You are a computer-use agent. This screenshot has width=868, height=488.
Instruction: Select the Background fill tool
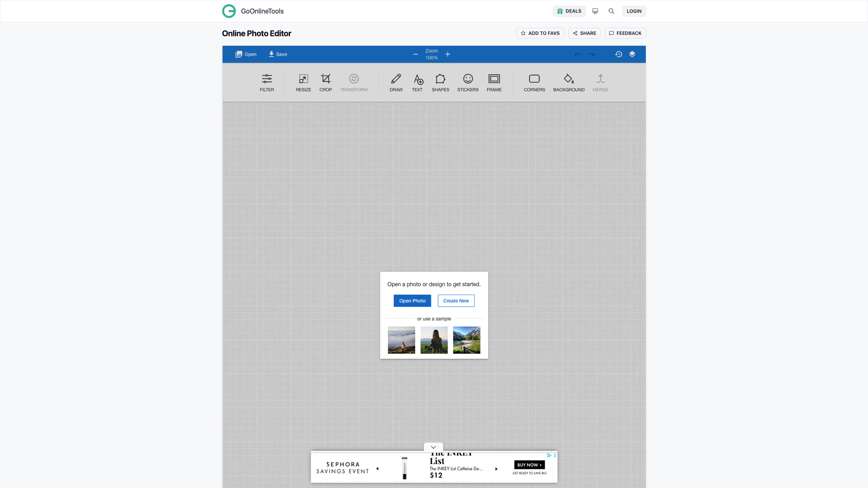[x=569, y=82]
